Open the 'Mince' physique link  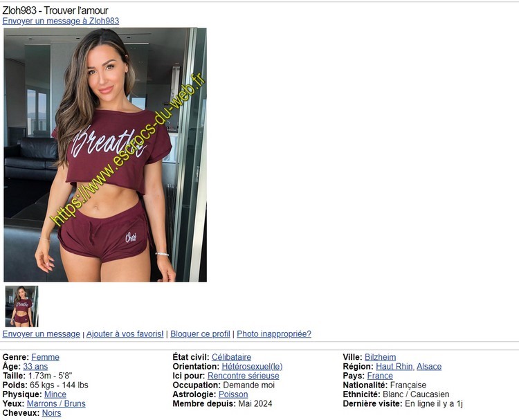[55, 394]
